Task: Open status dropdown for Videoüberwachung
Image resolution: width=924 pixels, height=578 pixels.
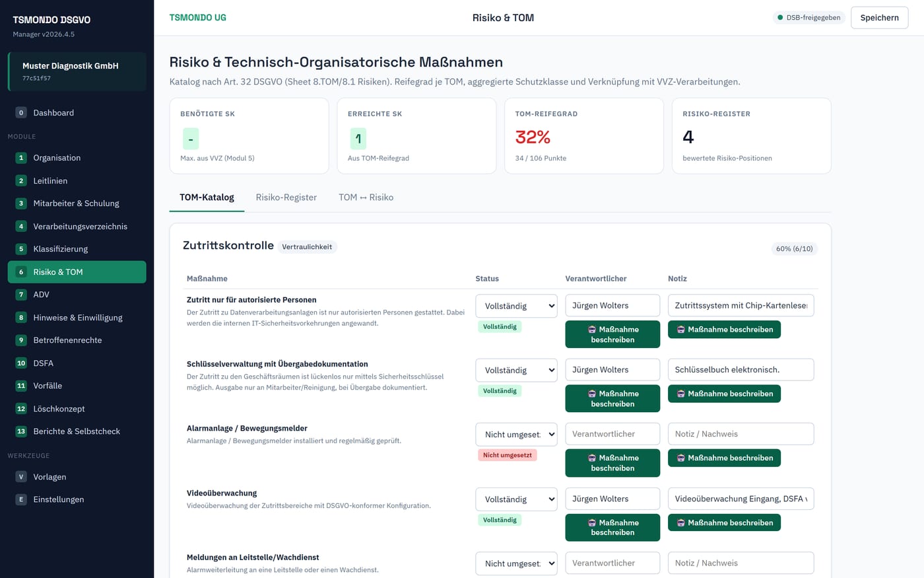Action: click(516, 499)
